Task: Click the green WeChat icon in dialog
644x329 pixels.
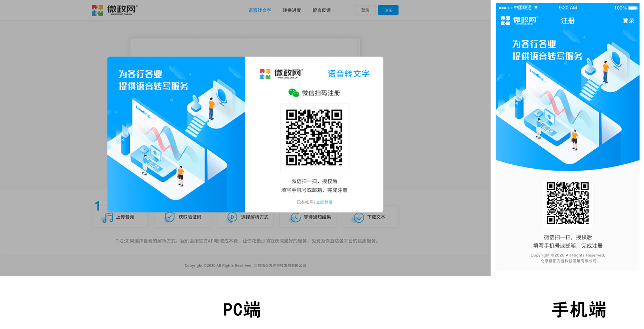Action: pyautogui.click(x=293, y=93)
